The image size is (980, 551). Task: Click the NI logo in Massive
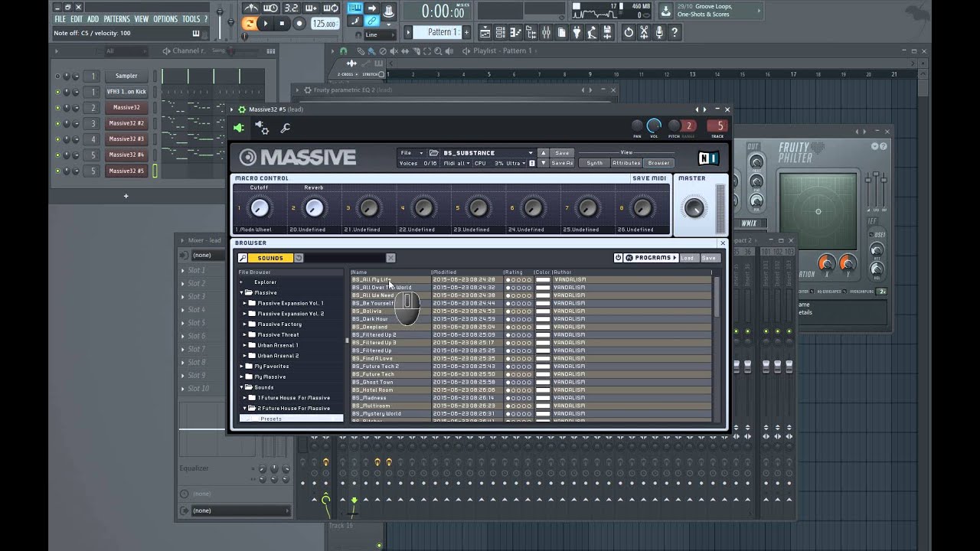click(708, 158)
